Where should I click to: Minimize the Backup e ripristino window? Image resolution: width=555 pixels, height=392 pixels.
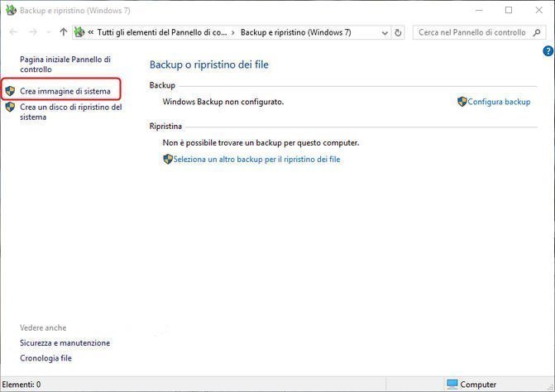pos(479,10)
